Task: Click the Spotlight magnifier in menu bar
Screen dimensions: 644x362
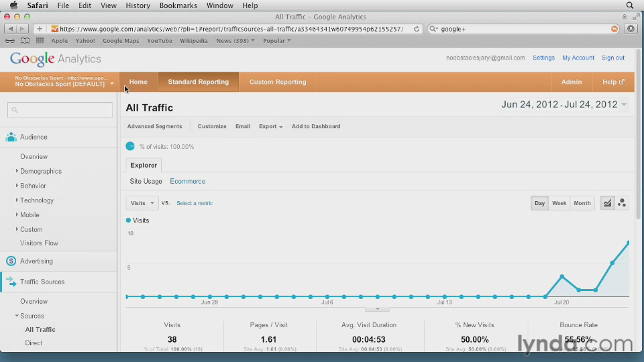Action: point(629,5)
